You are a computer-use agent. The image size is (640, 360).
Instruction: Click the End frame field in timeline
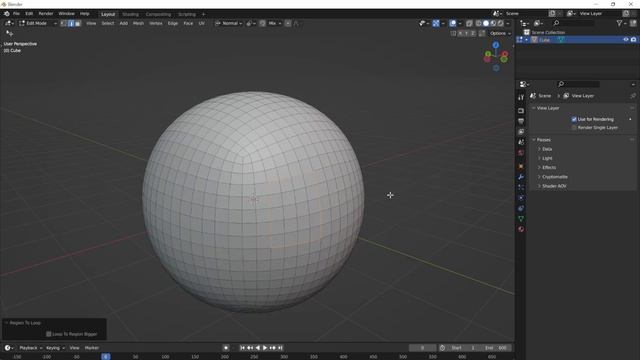point(496,348)
